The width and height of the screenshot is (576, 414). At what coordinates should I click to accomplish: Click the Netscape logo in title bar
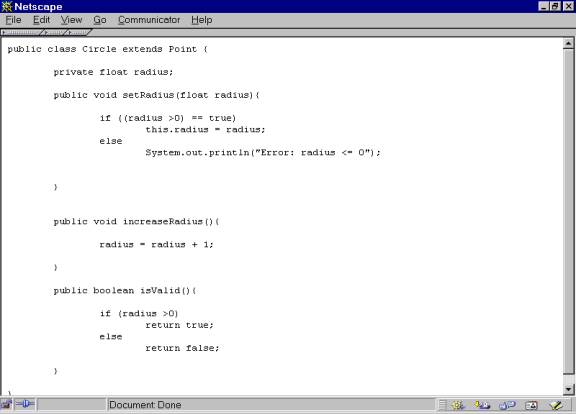[x=7, y=7]
